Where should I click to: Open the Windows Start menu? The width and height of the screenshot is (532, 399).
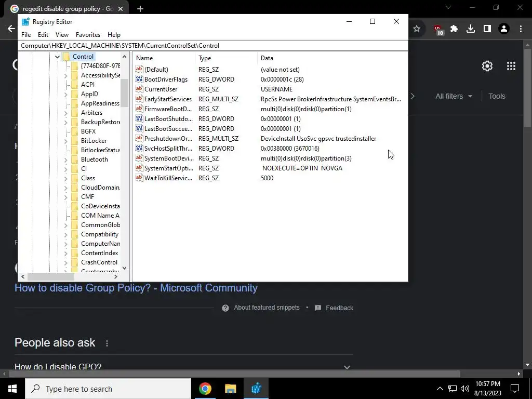12,389
